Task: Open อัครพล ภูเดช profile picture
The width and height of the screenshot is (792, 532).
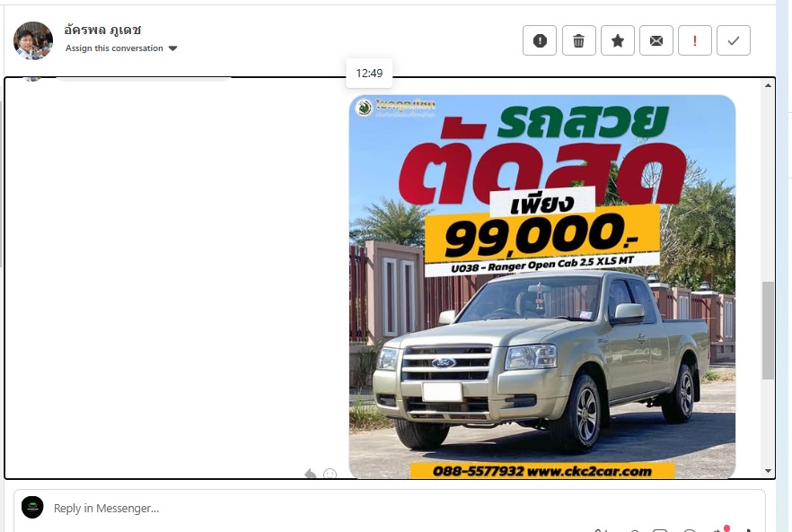Action: 33,40
